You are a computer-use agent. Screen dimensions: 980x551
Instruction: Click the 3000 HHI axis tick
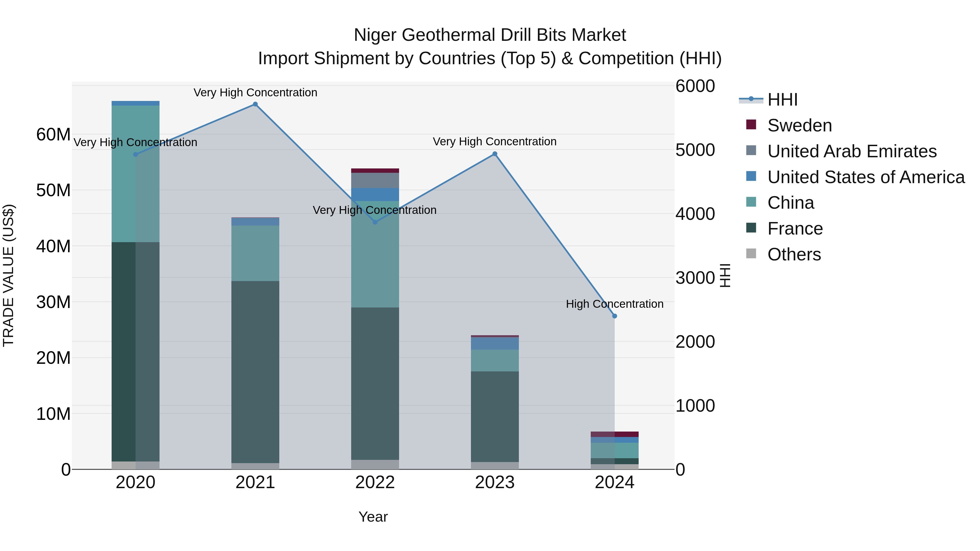(x=695, y=278)
